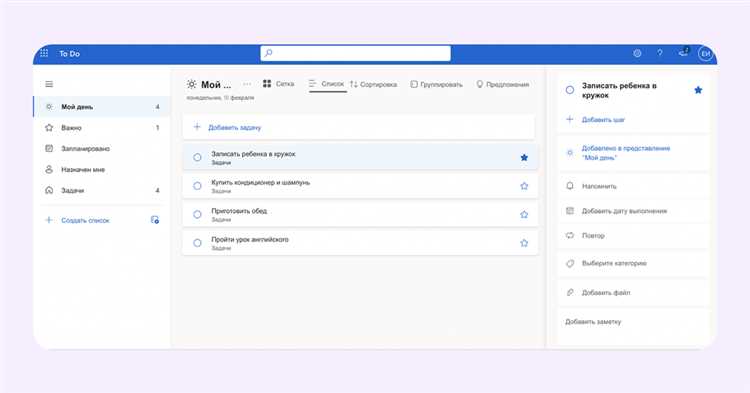The image size is (750, 393).
Task: Switch to Список list view
Action: tap(327, 84)
